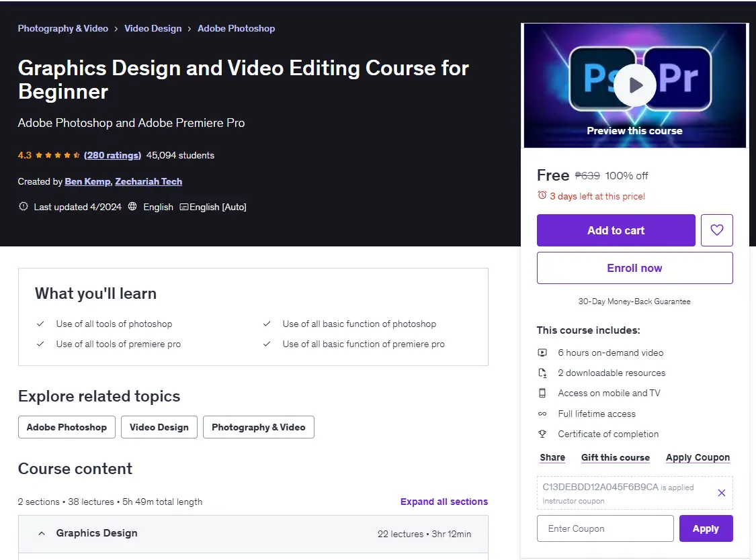Share this course

pyautogui.click(x=552, y=457)
